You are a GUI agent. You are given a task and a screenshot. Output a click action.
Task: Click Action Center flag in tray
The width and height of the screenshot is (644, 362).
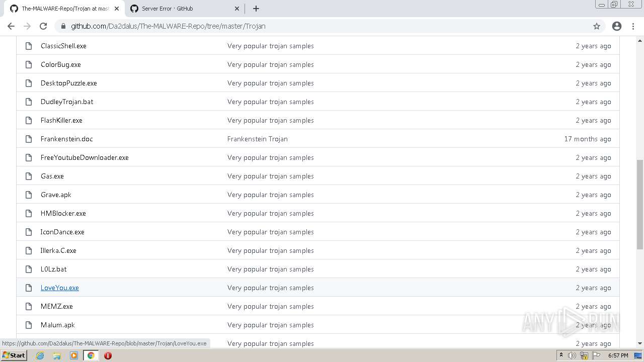pos(596,355)
